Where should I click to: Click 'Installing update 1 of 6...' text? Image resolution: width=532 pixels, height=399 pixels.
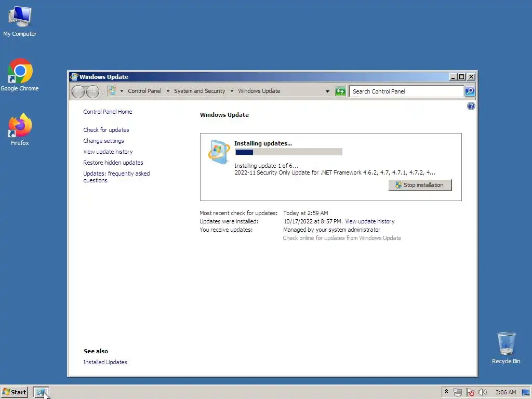click(x=267, y=166)
